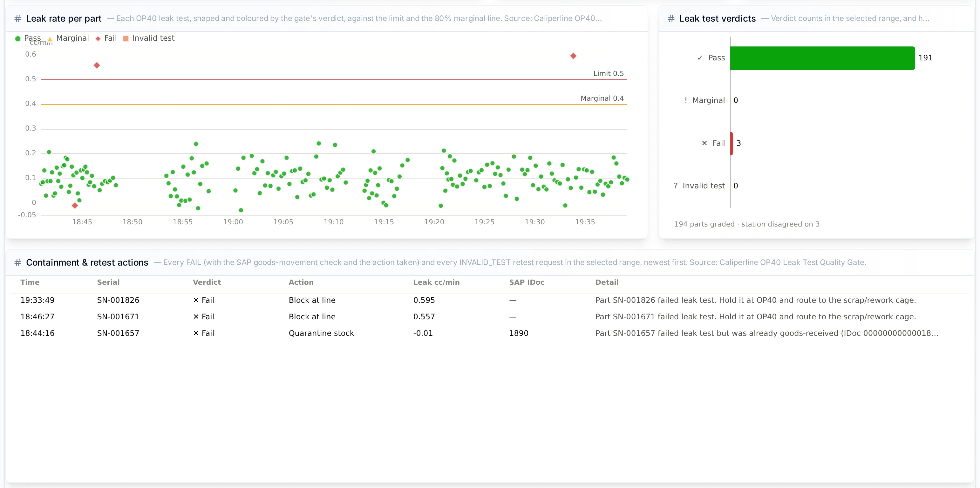Click detail text for SN-001657 goods-received
The width and height of the screenshot is (980, 488).
click(766, 333)
